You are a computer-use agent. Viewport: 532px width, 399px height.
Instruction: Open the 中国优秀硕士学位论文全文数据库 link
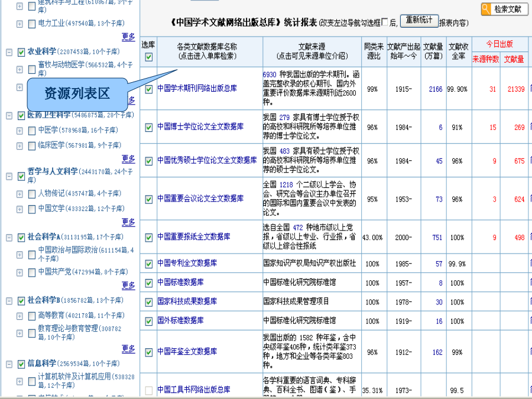coord(207,160)
